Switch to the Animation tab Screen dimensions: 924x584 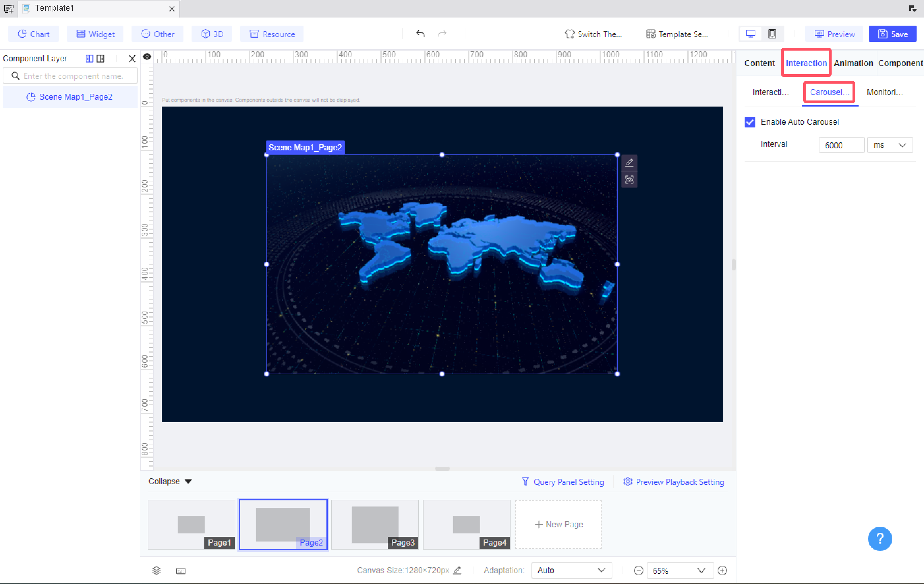point(853,63)
